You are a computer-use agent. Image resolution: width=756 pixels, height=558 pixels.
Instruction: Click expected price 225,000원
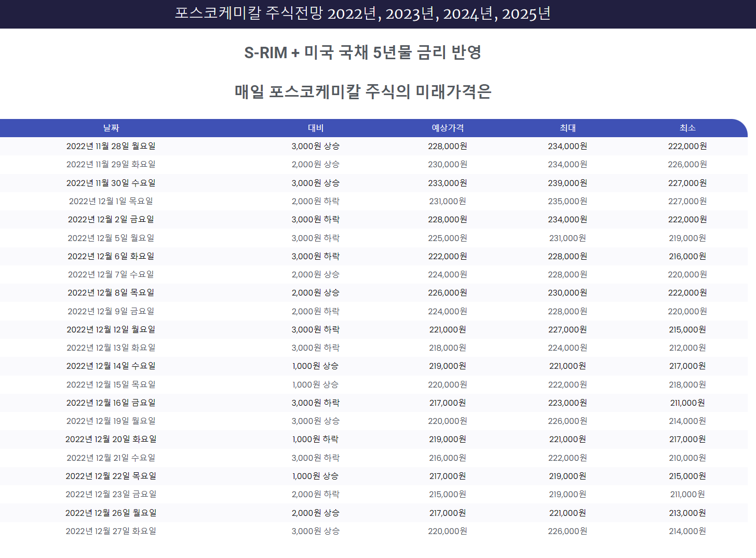point(448,238)
